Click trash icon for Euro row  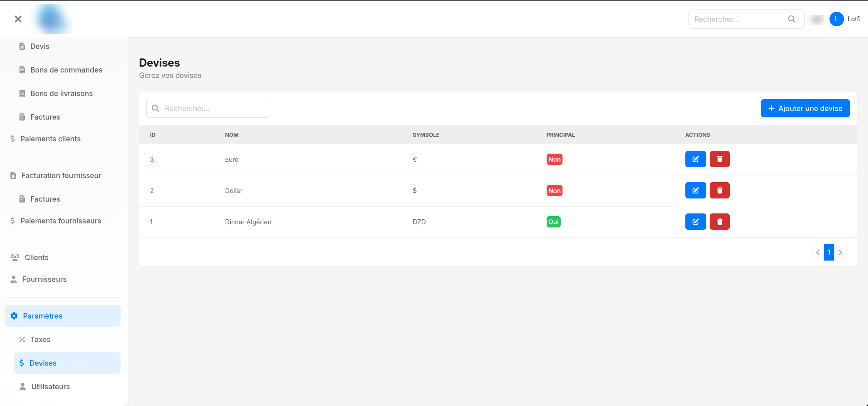[719, 159]
